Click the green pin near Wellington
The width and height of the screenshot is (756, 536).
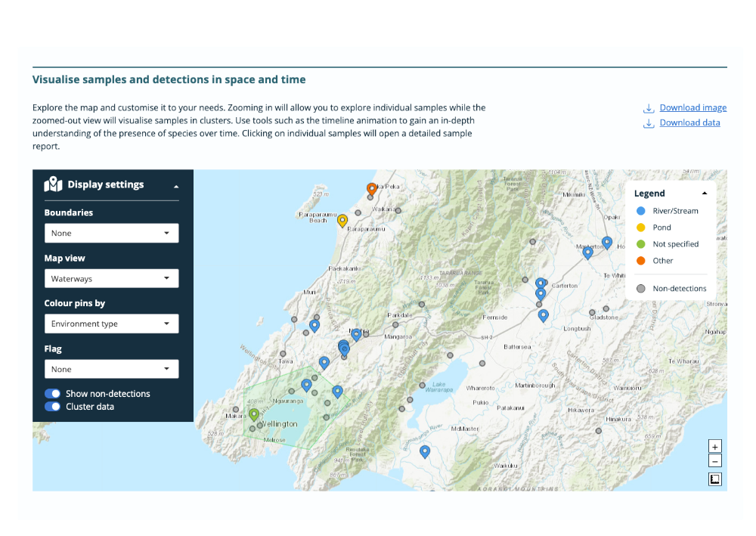pyautogui.click(x=254, y=414)
